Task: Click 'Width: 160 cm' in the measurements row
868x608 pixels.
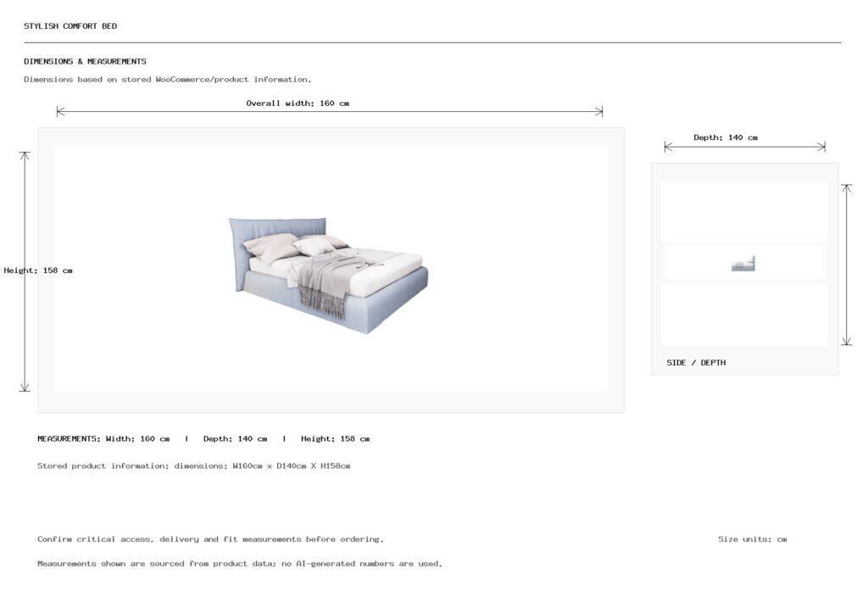Action: point(138,438)
